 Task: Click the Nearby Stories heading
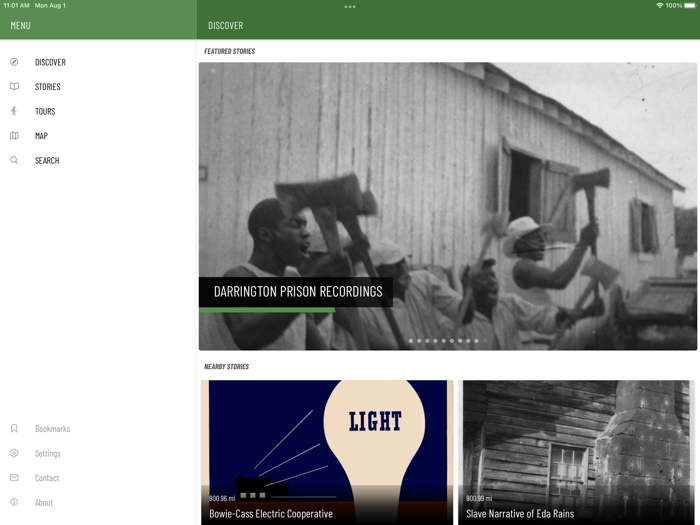pyautogui.click(x=226, y=367)
